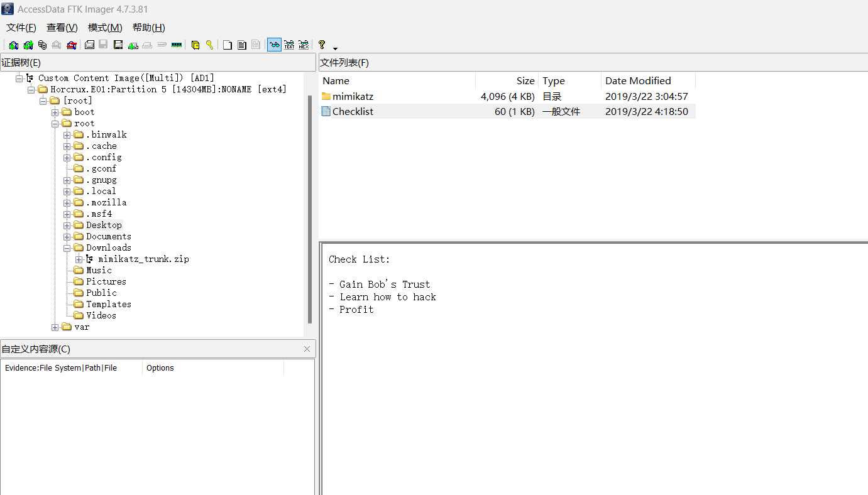Expand the .config folder
The width and height of the screenshot is (868, 495).
pos(67,157)
